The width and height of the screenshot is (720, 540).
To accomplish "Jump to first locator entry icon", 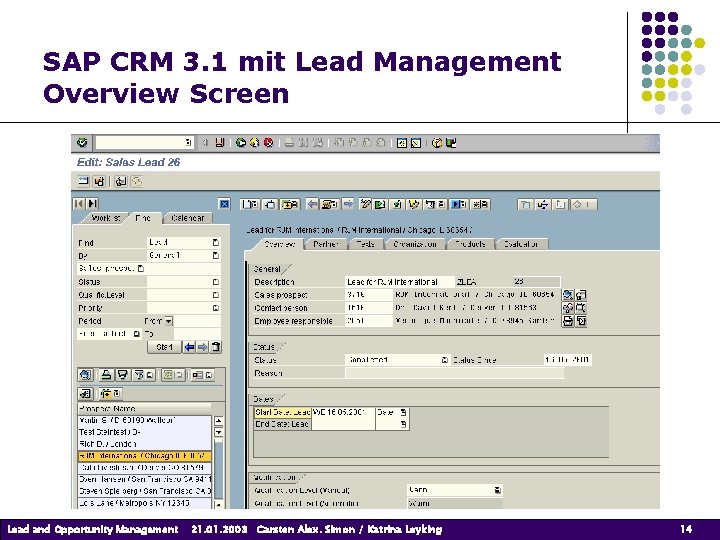I will (x=79, y=203).
